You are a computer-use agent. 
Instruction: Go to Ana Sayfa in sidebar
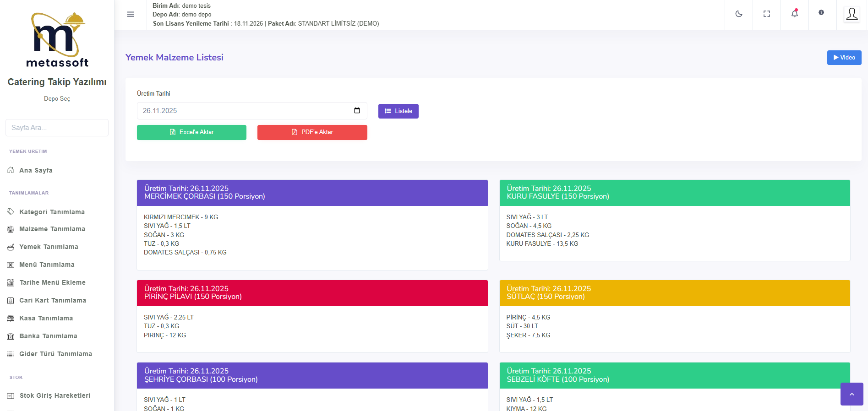(36, 170)
